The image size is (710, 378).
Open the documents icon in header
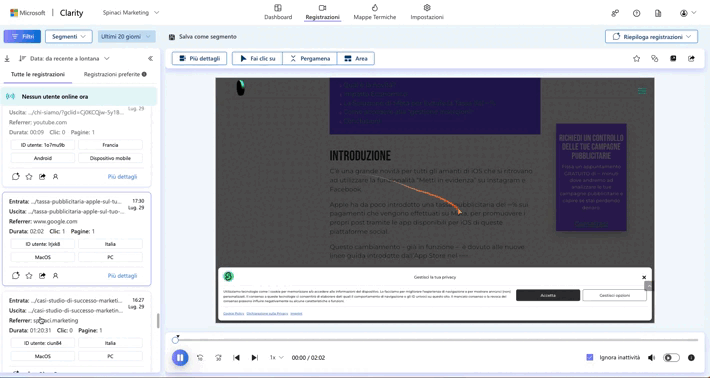point(658,13)
